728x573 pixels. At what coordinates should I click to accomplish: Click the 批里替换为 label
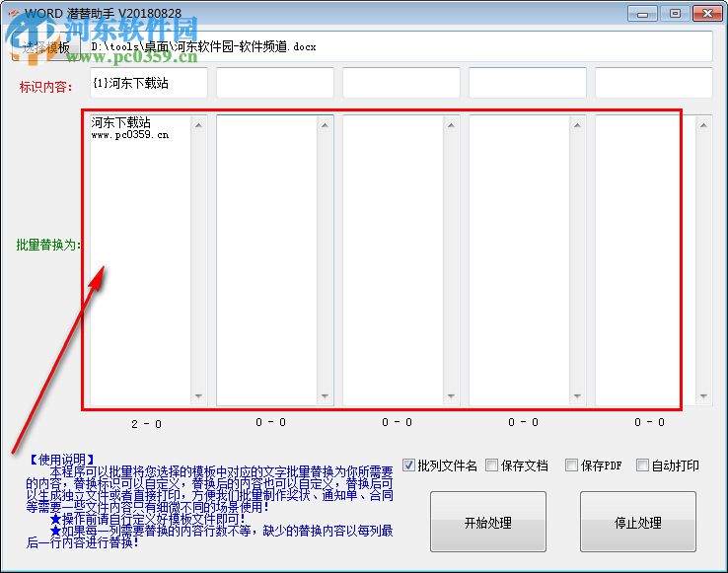[x=48, y=245]
